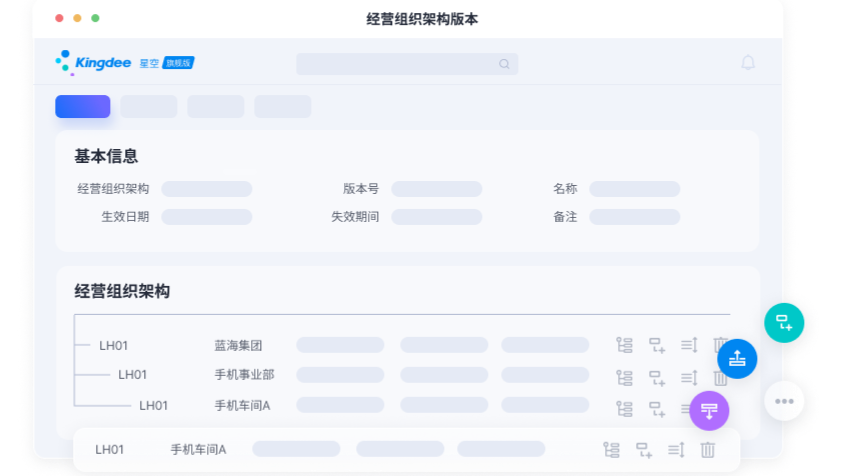The width and height of the screenshot is (847, 476).
Task: Click the search magnifier icon
Action: [504, 64]
